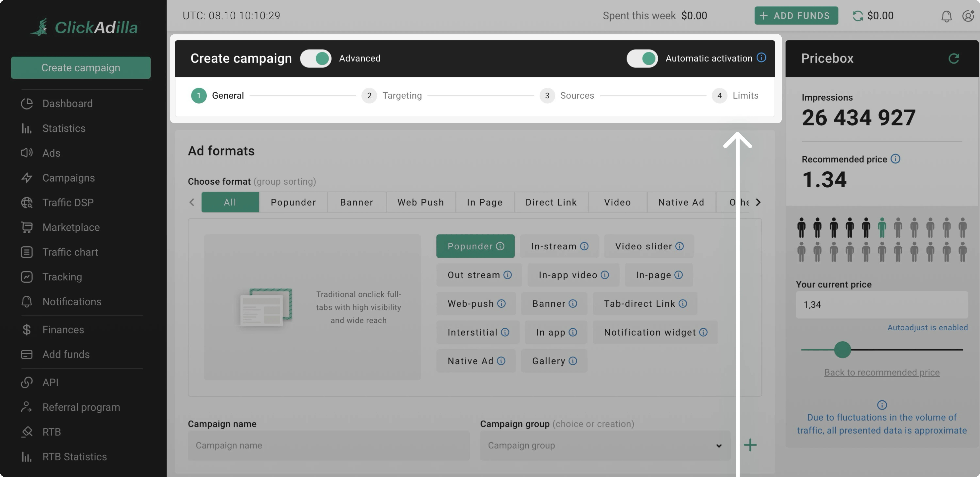
Task: Add new campaign group with plus icon
Action: pos(750,445)
